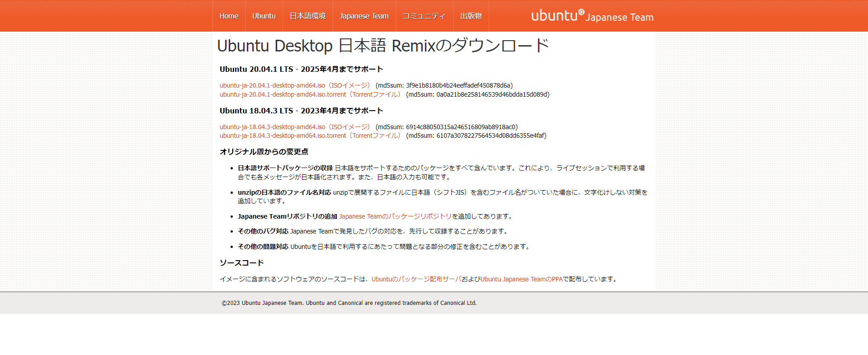Open the 日本語環境 menu item

click(308, 16)
